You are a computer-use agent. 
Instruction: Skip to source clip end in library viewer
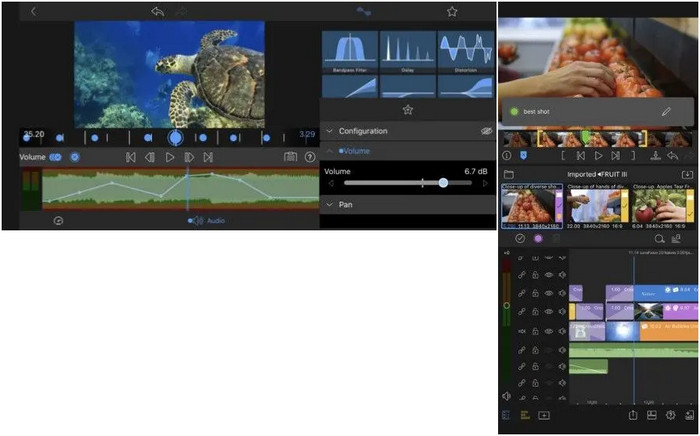[615, 156]
